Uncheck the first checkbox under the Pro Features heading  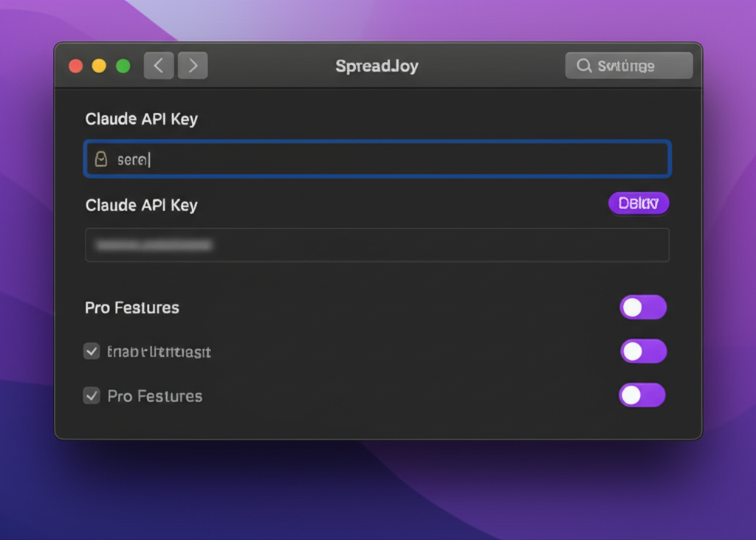tap(92, 352)
